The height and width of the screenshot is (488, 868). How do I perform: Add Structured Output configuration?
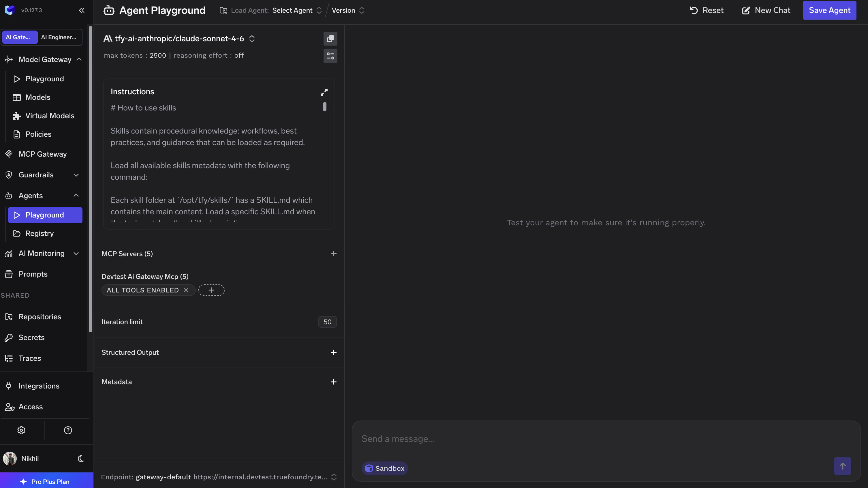click(334, 352)
